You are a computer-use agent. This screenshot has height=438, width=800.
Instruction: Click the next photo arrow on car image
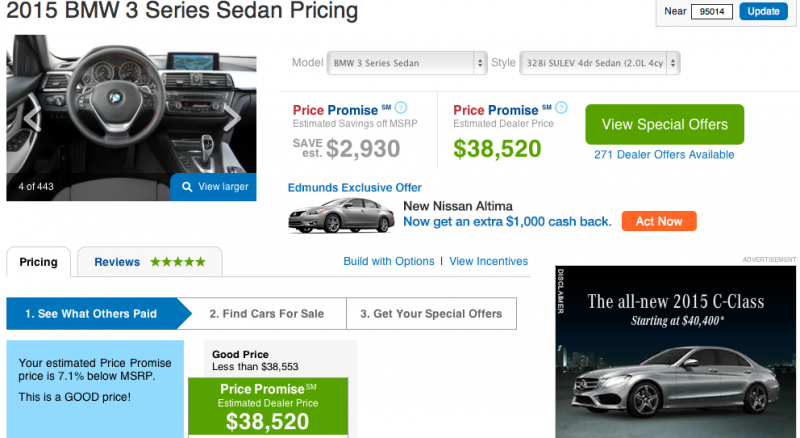[x=232, y=118]
